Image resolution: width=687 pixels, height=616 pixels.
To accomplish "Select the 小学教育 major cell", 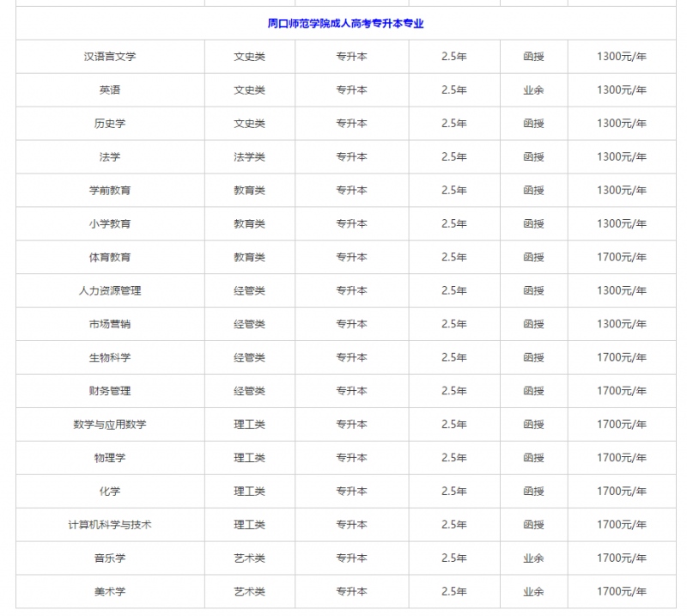I will coord(110,223).
